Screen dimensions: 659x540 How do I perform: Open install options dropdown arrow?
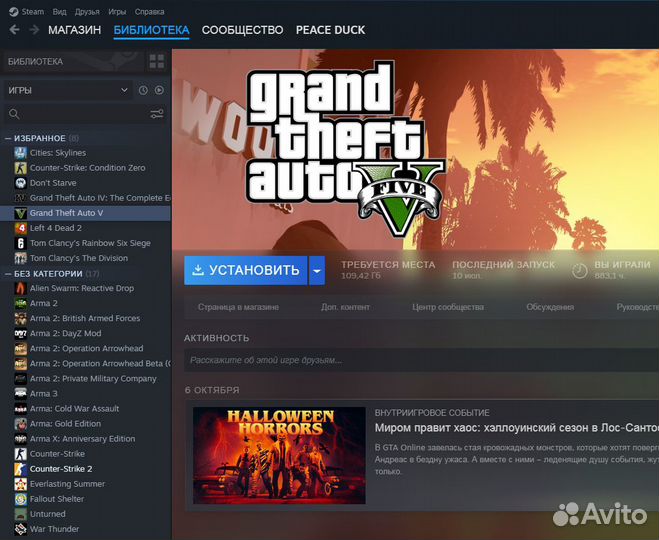point(317,271)
